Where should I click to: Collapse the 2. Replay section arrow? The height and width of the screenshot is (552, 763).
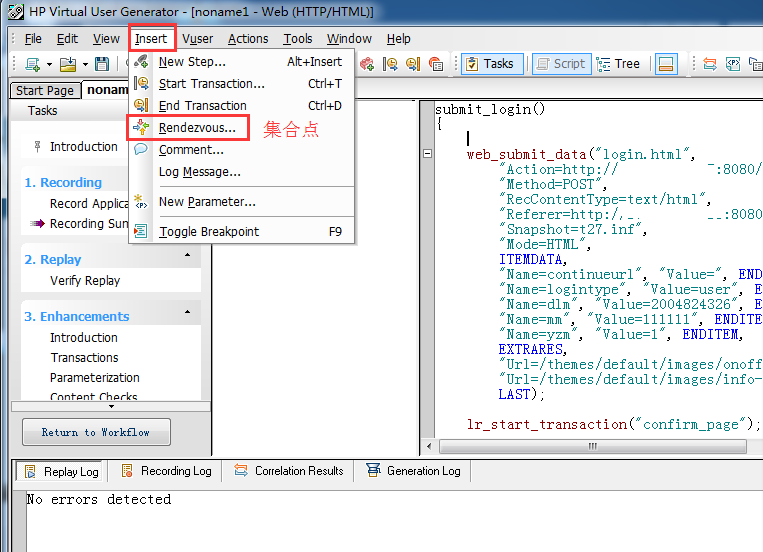[187, 255]
